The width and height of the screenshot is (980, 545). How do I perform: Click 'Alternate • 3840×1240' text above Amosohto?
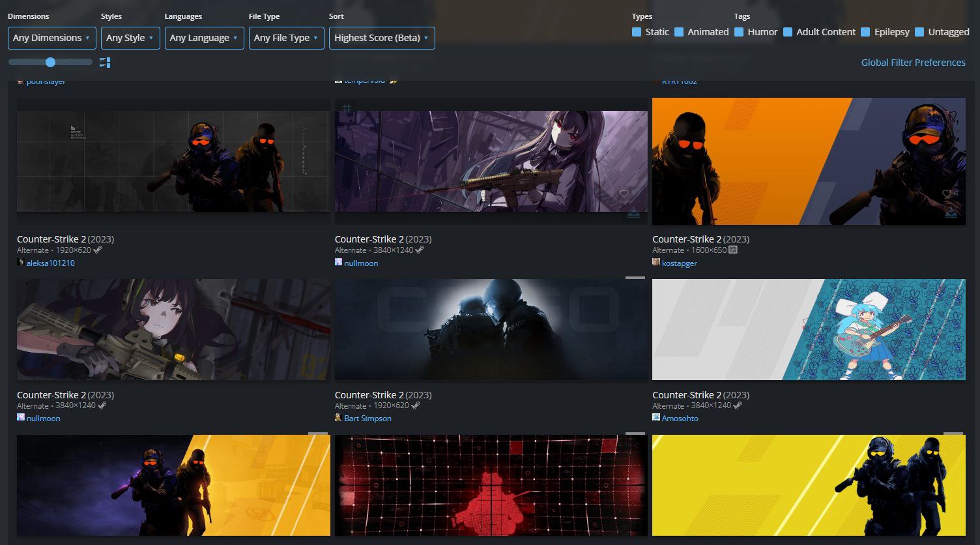(691, 405)
